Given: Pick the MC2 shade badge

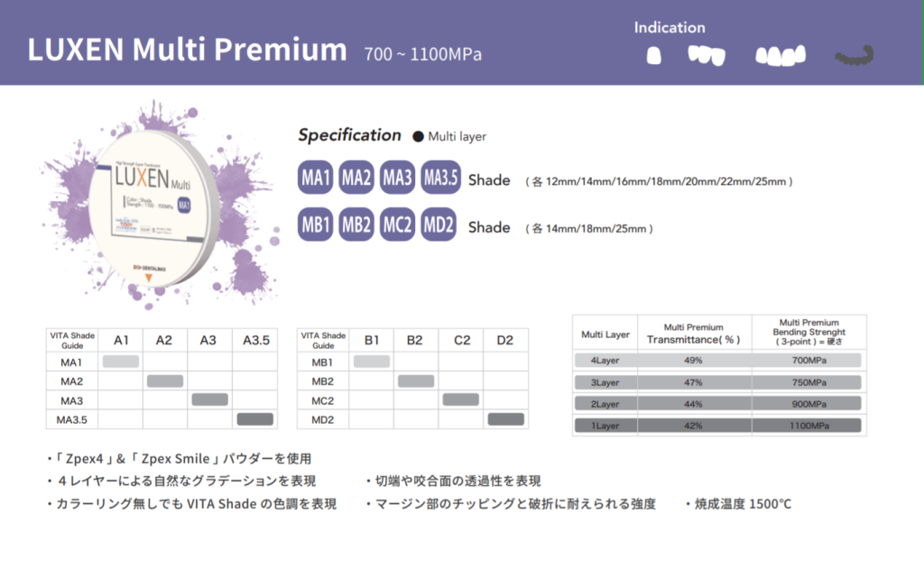Looking at the screenshot, I should (397, 225).
